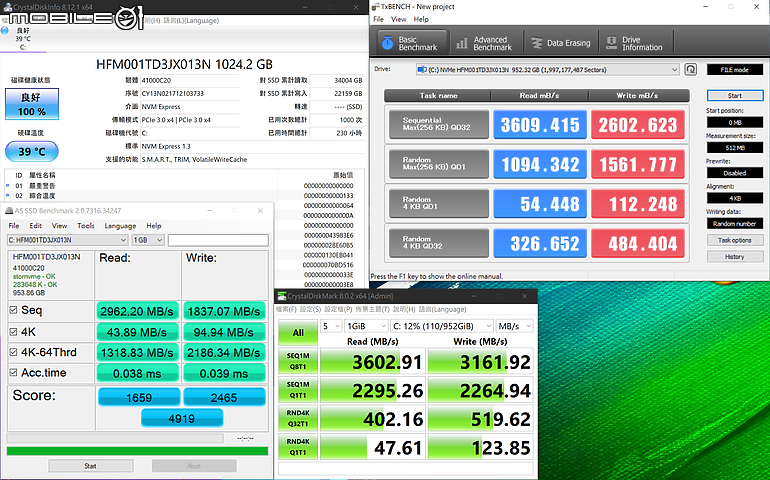Click the CrystalDiskInfo title bar icon
Viewport: 770px width, 480px height.
(x=7, y=7)
